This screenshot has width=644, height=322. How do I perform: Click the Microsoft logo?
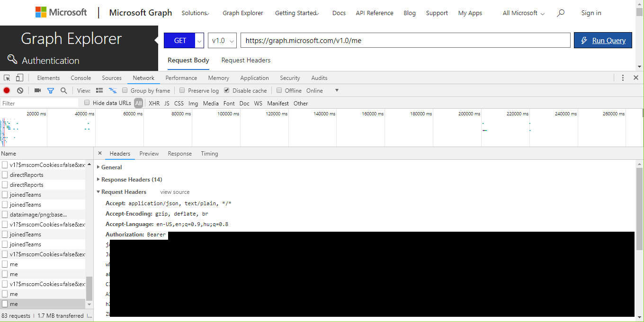click(61, 13)
